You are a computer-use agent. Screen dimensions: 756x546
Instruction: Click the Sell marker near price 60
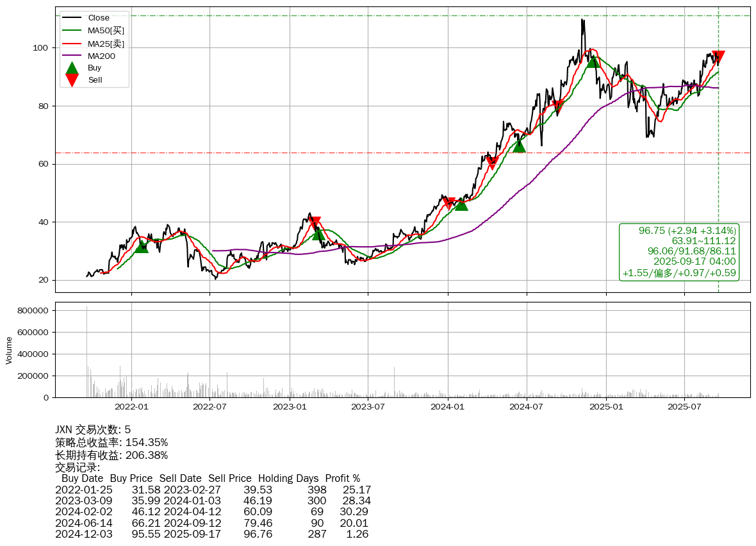tap(492, 163)
